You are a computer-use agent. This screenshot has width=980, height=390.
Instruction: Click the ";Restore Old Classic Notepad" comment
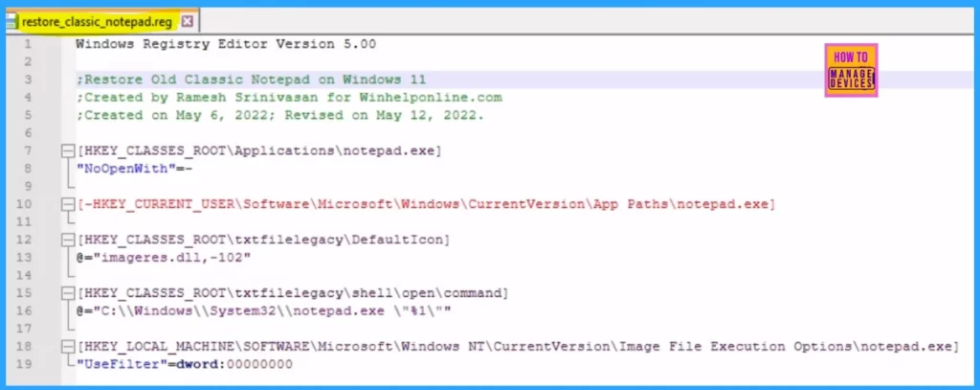click(252, 80)
